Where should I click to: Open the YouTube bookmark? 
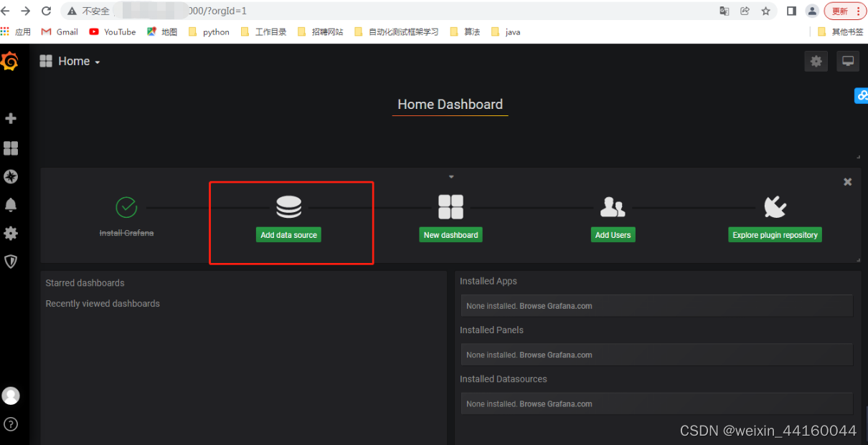[x=113, y=32]
